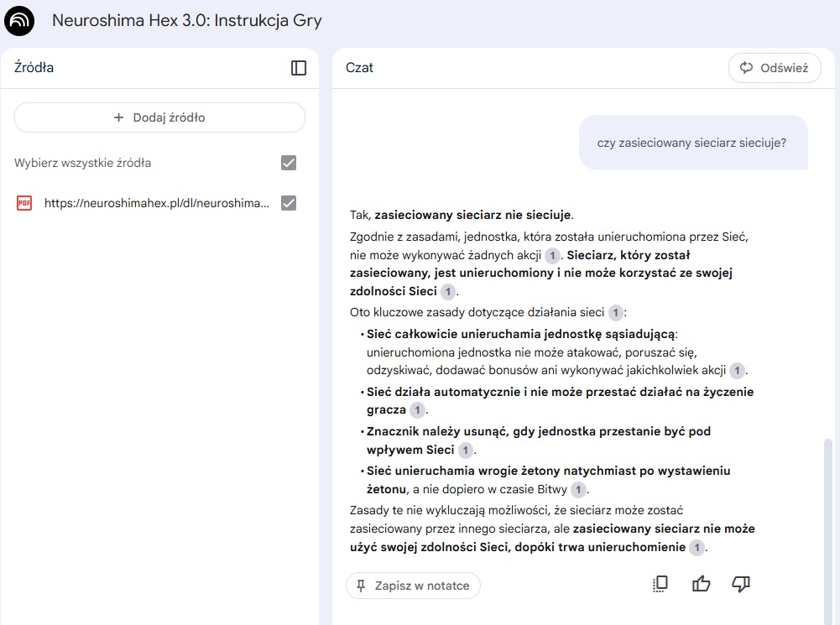Click the refresh arrows icon in 'Odśwież'

pyautogui.click(x=746, y=67)
